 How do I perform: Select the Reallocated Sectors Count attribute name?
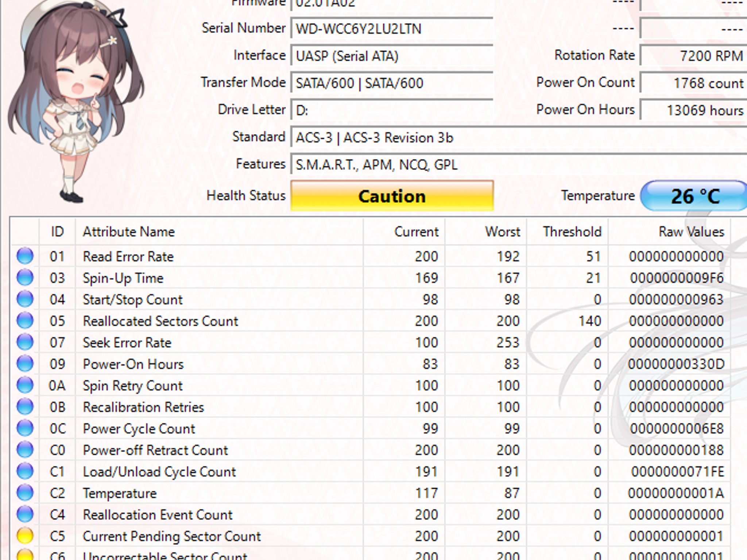pos(160,321)
